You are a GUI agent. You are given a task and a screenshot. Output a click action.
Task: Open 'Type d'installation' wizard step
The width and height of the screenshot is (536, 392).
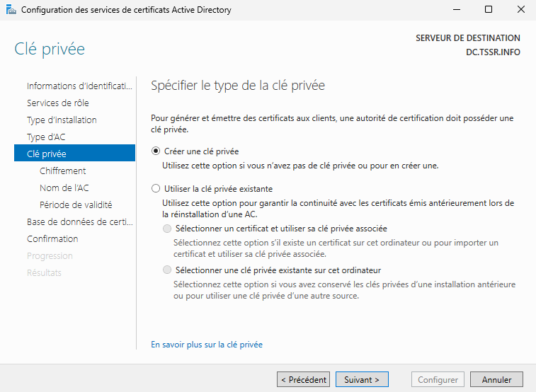tap(62, 120)
